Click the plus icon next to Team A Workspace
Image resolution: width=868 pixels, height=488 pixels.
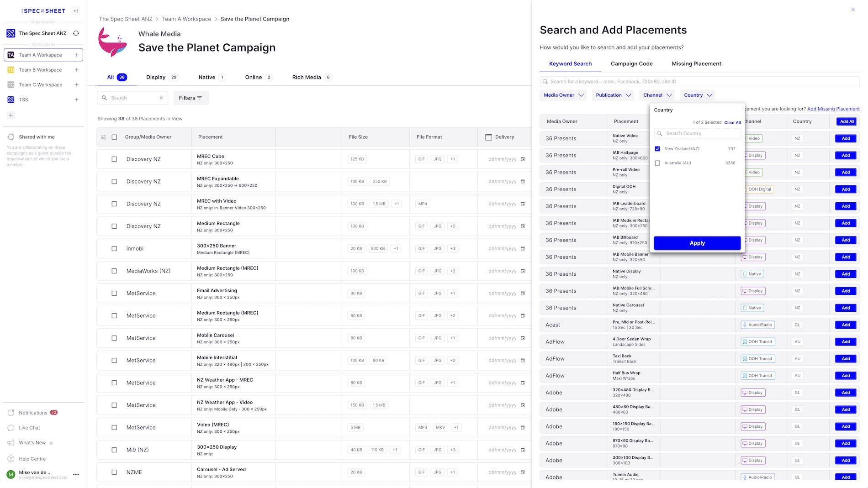coord(76,55)
